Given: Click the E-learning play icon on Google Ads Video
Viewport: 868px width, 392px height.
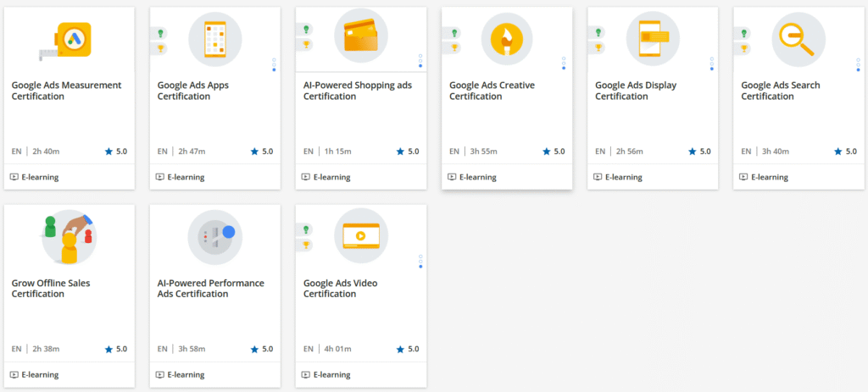Looking at the screenshot, I should pyautogui.click(x=305, y=375).
